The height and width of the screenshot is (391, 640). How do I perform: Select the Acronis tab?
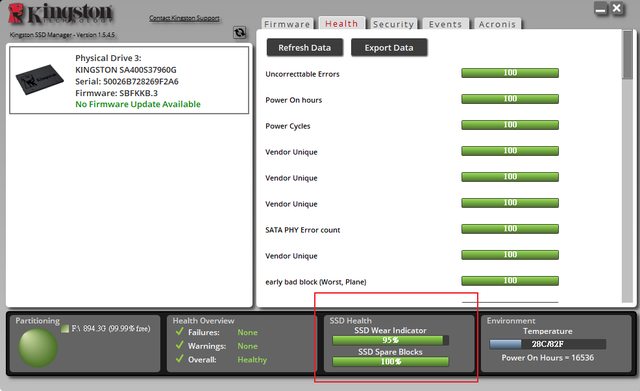tap(497, 24)
